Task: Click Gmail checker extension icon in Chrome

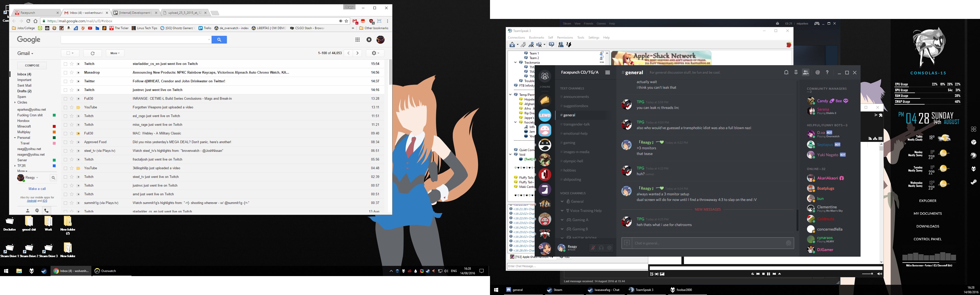Action: (355, 21)
